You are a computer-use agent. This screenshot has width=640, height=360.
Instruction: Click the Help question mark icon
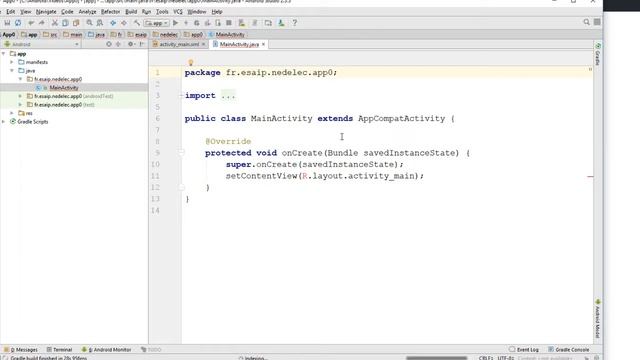point(294,23)
